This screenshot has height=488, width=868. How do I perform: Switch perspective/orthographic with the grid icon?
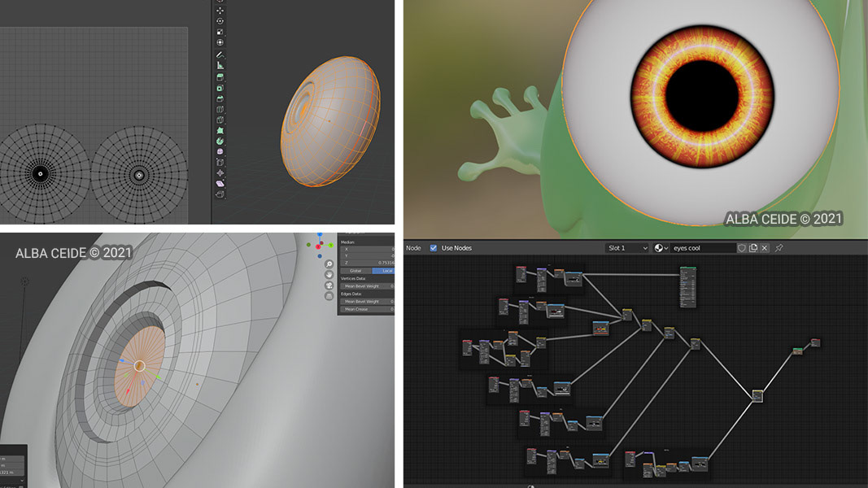(x=329, y=296)
